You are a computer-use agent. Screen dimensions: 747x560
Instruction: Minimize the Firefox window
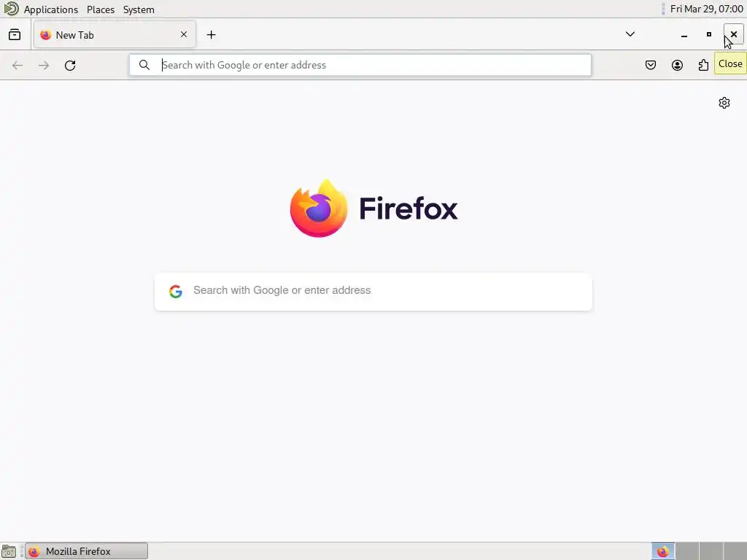(x=684, y=35)
